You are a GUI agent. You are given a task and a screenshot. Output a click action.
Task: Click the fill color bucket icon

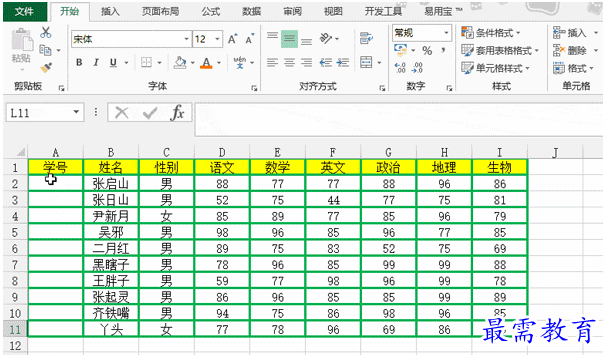tap(180, 62)
